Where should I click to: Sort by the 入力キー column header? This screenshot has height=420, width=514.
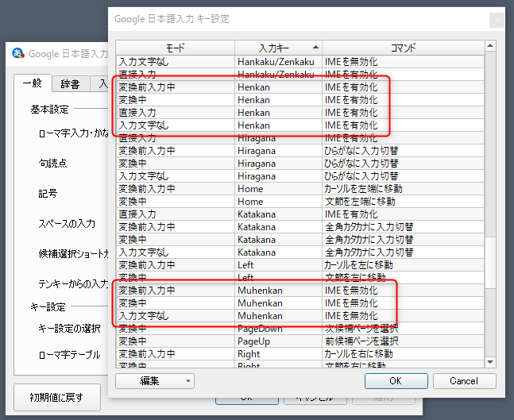click(x=278, y=48)
